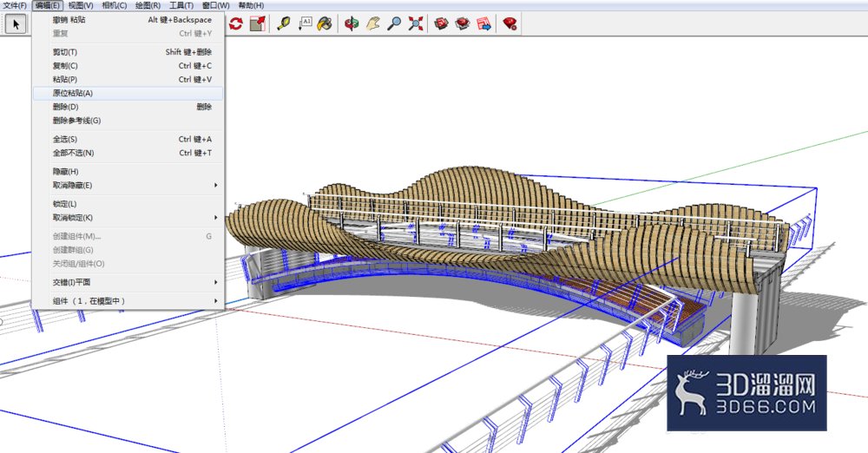868x453 pixels.
Task: Expand the 取消锁定(K) submenu
Action: tap(128, 218)
